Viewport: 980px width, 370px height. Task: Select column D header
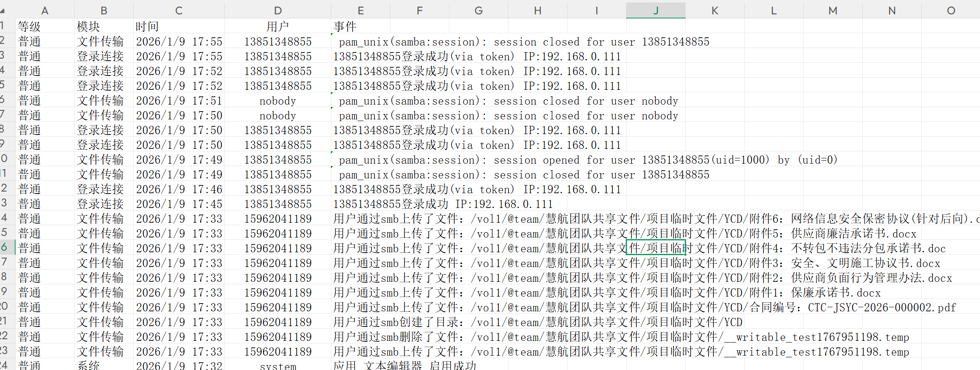278,11
